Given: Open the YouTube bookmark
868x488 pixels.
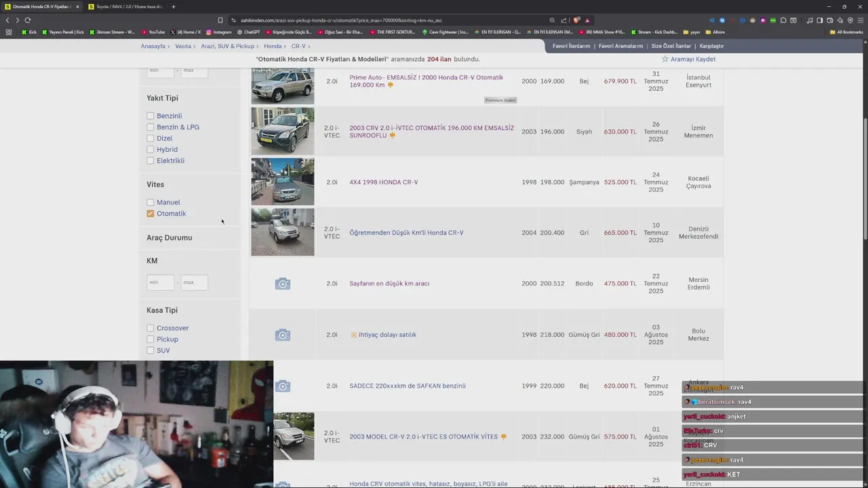Looking at the screenshot, I should pyautogui.click(x=153, y=32).
